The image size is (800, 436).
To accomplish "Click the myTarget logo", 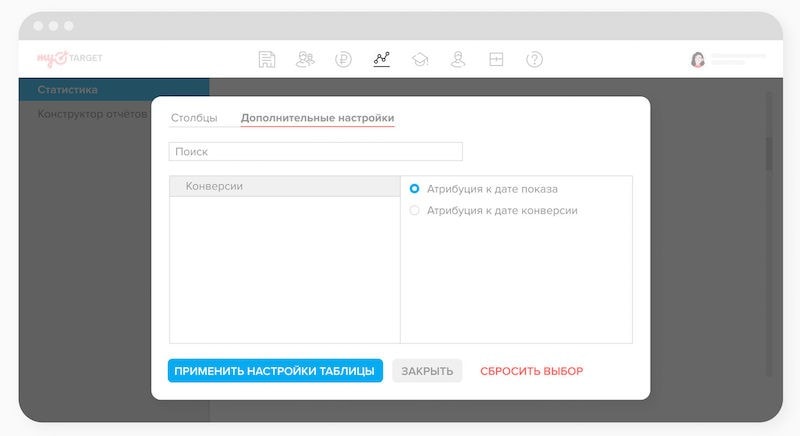I will click(x=70, y=59).
